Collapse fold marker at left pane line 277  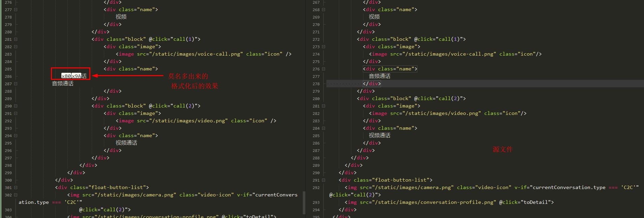(16, 9)
